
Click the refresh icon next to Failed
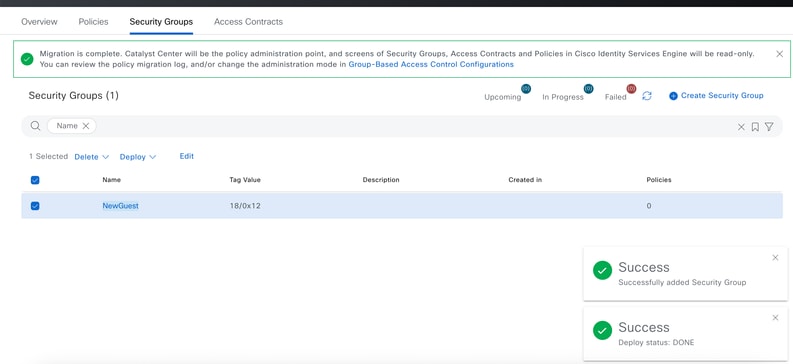point(647,96)
